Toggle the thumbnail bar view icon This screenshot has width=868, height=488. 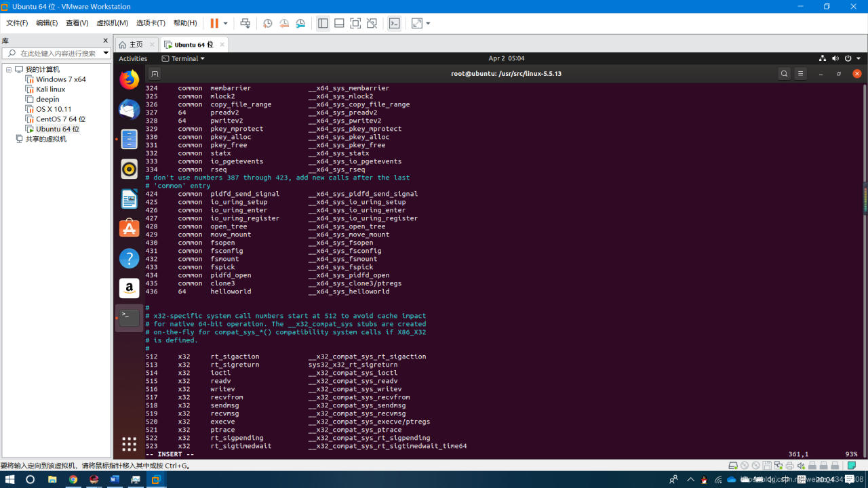coord(339,23)
